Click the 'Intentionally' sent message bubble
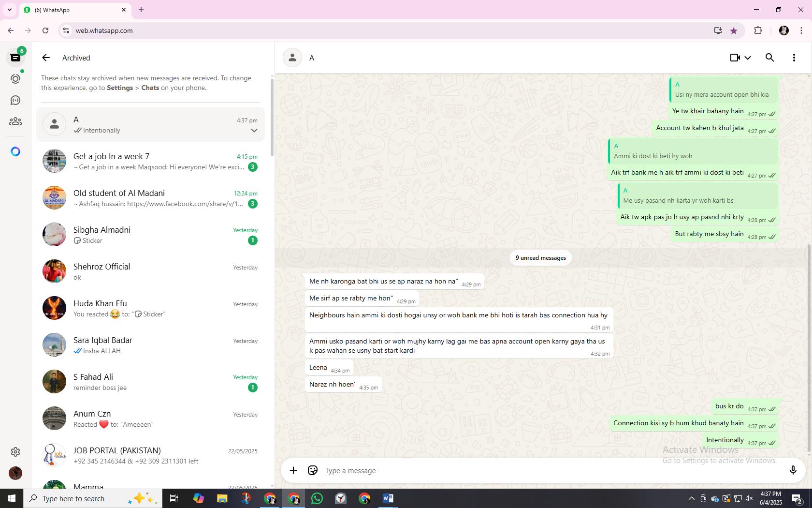This screenshot has width=812, height=508. pos(740,440)
